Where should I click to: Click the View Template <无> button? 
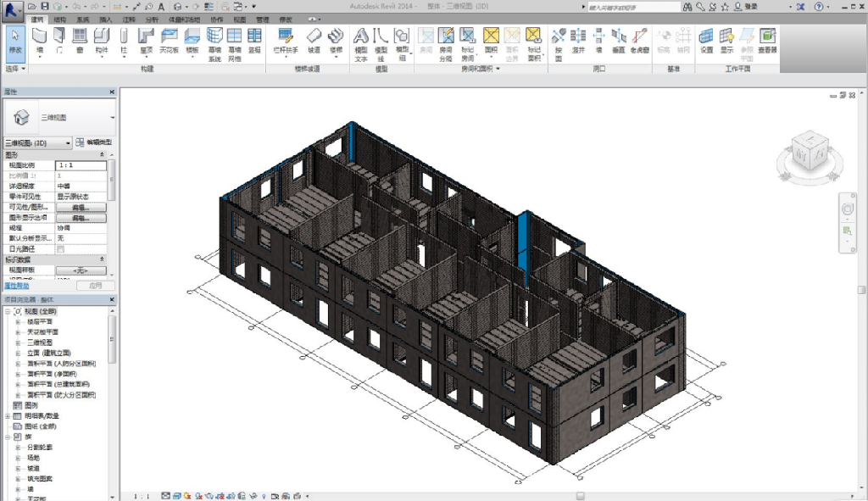click(81, 270)
